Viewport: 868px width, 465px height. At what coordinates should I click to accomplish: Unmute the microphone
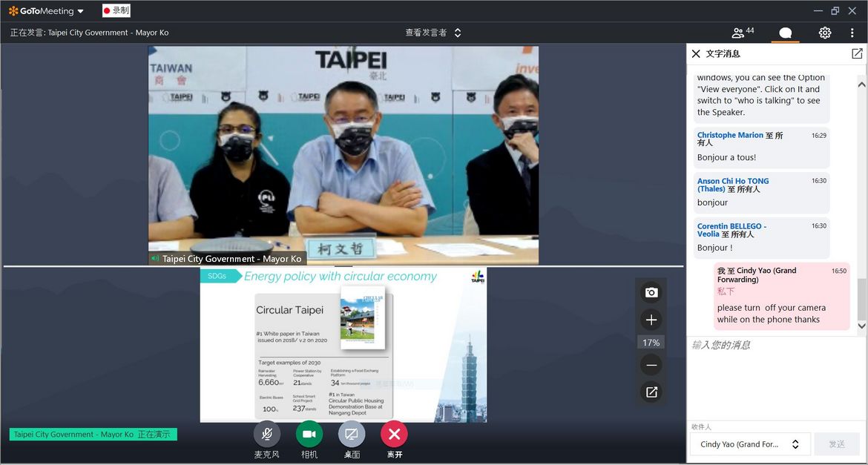point(266,434)
